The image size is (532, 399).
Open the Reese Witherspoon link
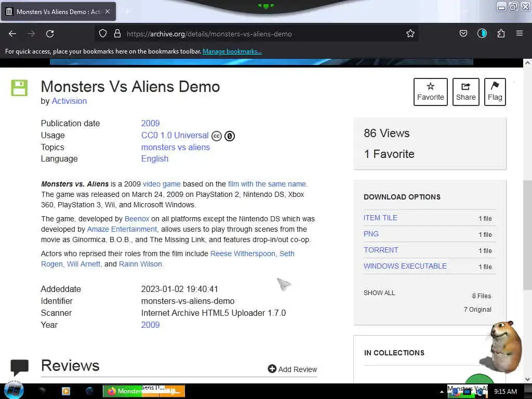coord(243,254)
